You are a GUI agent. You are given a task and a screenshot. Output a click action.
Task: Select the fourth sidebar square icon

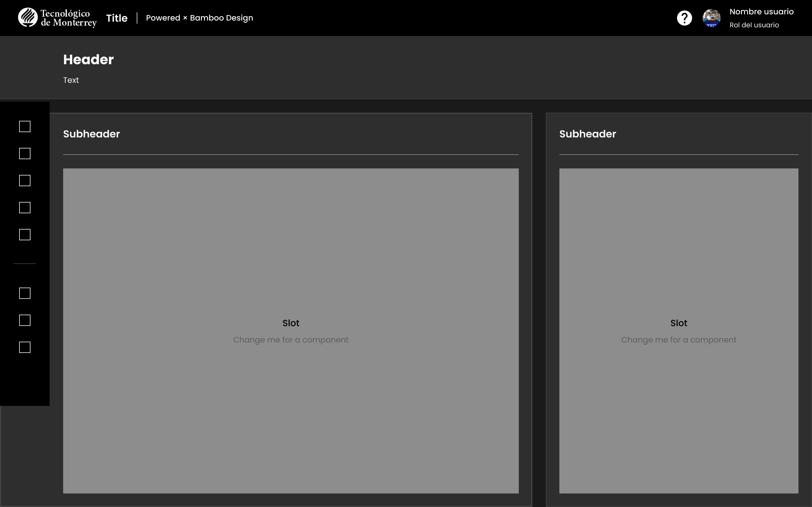pyautogui.click(x=25, y=208)
